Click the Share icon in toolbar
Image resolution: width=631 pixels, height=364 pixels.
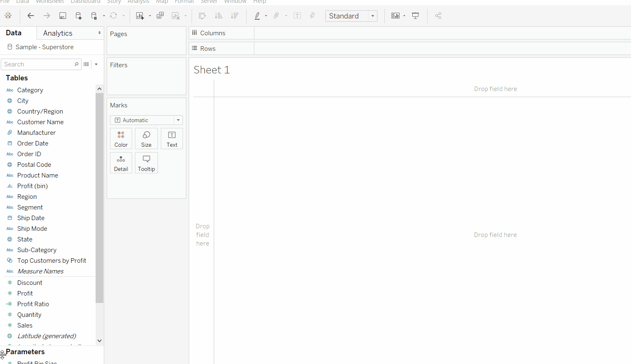(438, 16)
